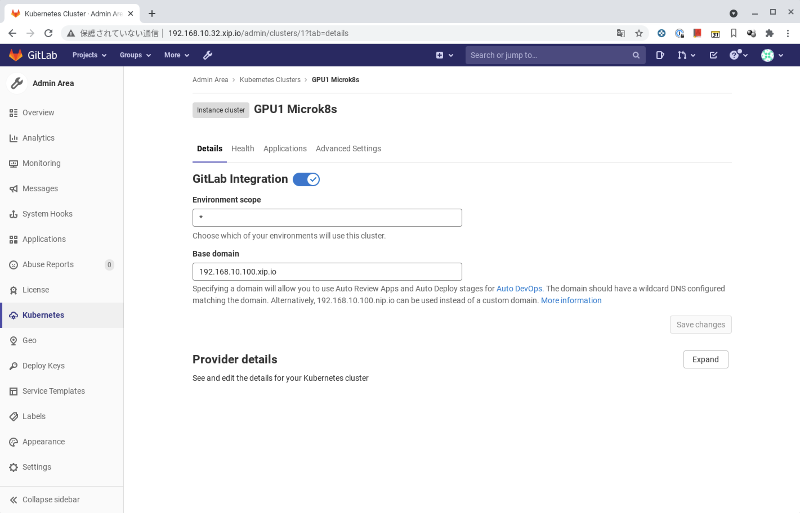
Task: Open the Issues icon in top bar
Action: [x=661, y=55]
